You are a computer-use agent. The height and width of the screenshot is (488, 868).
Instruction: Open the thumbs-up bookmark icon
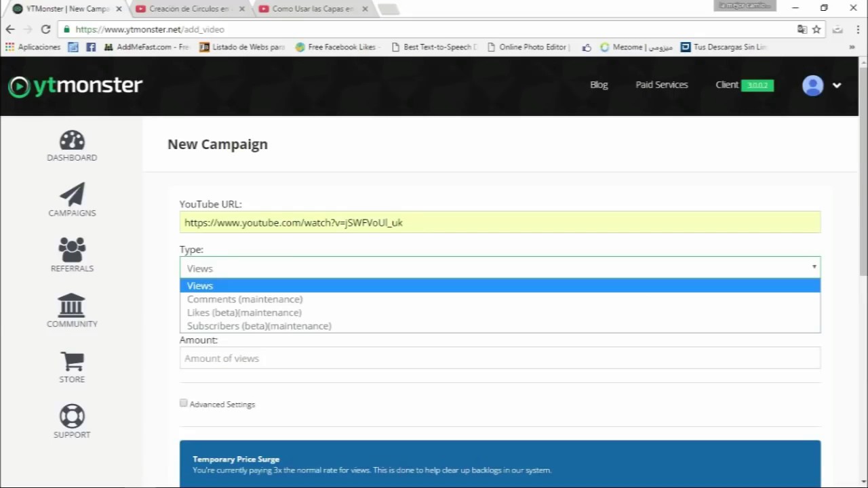point(587,47)
